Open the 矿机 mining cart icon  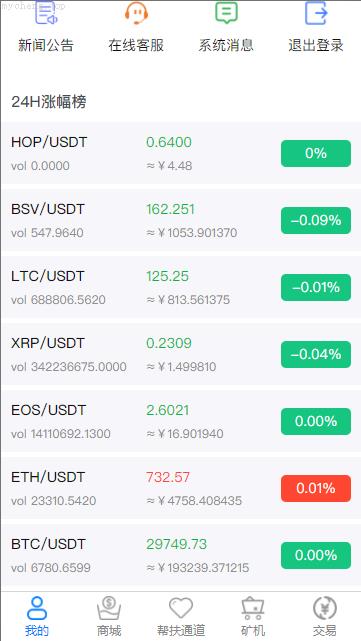point(253,608)
